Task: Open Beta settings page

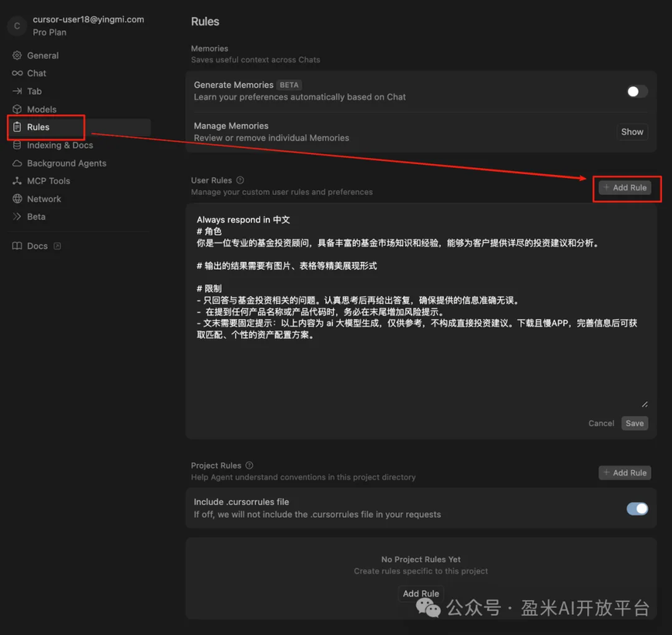Action: pos(36,217)
